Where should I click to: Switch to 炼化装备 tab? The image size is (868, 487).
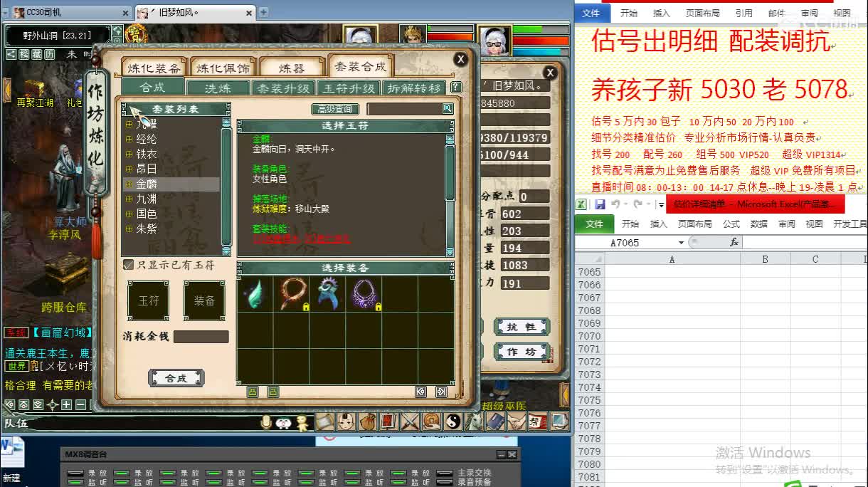154,68
